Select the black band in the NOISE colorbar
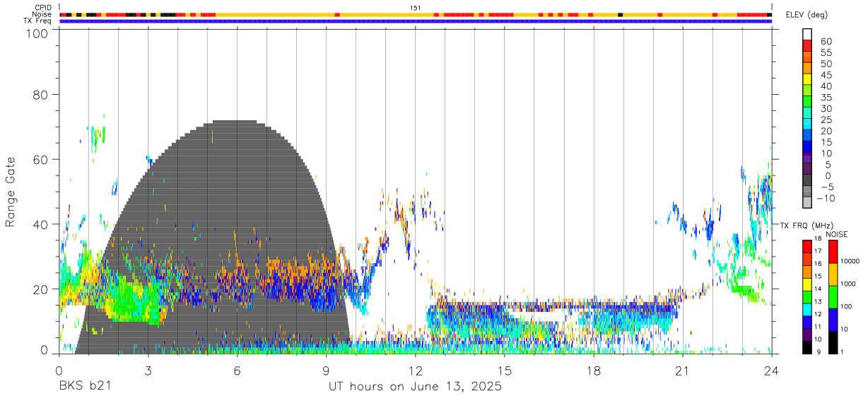 pos(833,342)
